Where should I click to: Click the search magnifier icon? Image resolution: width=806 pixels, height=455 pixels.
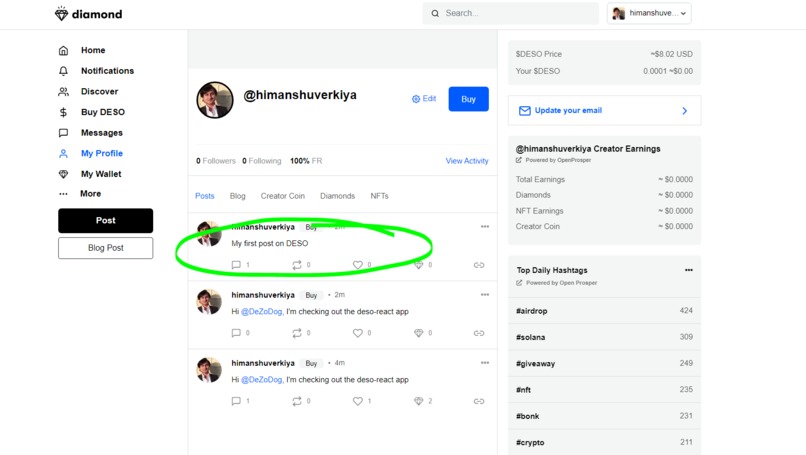pos(435,13)
